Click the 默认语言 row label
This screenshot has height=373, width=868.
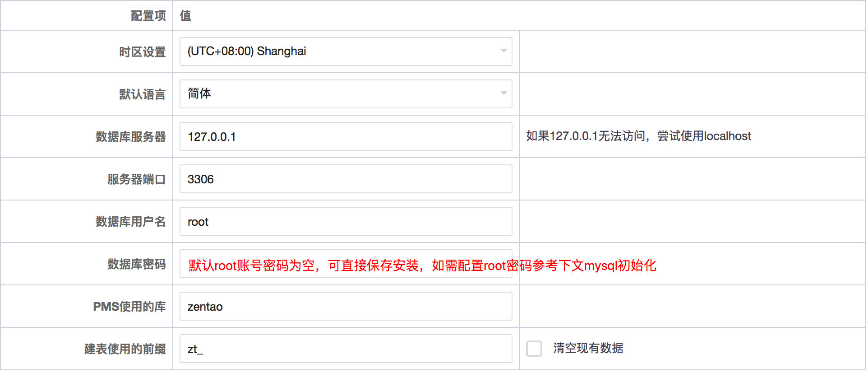pos(142,94)
